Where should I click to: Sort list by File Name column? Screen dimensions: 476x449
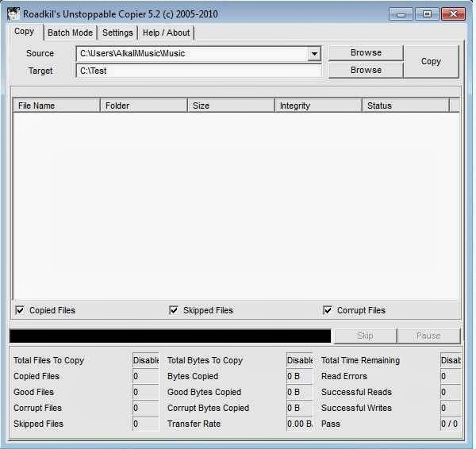pos(57,106)
